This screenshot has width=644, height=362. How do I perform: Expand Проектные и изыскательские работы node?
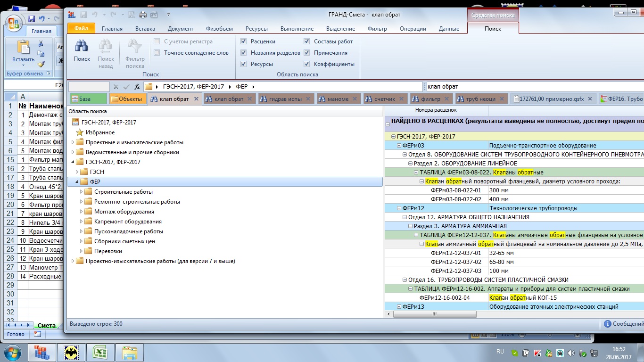73,142
